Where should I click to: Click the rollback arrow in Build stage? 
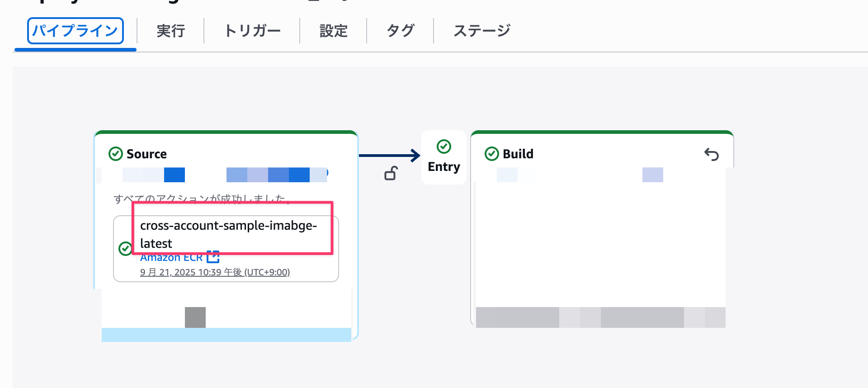coord(711,154)
